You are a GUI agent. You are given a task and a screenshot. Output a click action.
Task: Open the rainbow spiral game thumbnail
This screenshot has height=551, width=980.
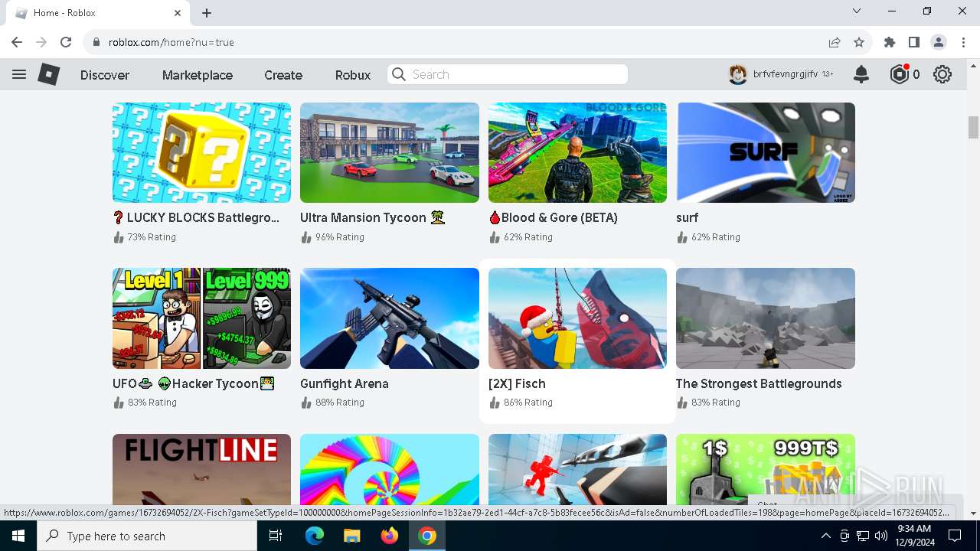point(390,469)
